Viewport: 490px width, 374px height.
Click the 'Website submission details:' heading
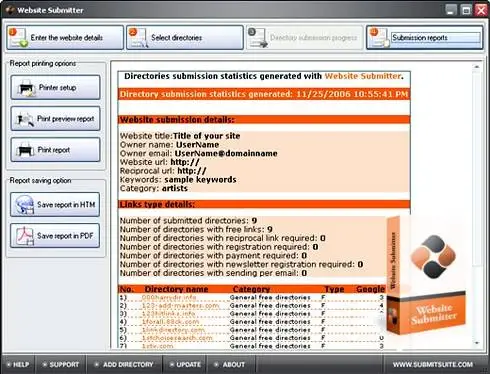(177, 120)
